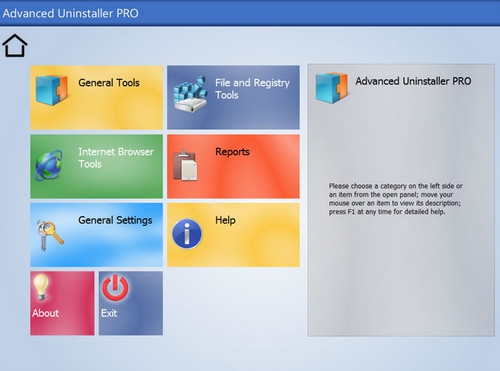The image size is (500, 371).
Task: Open the Help tile label
Action: [225, 220]
